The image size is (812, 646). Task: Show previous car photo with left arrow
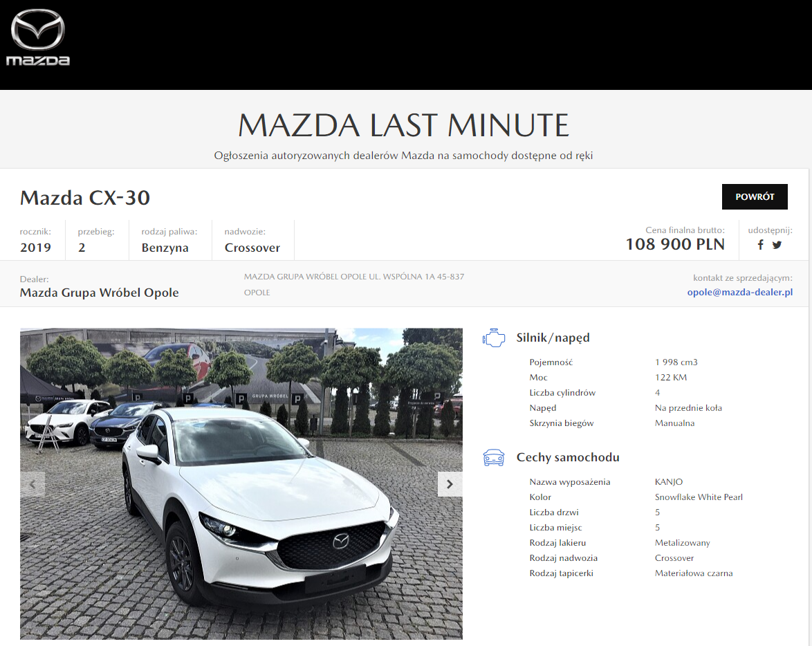(x=33, y=484)
